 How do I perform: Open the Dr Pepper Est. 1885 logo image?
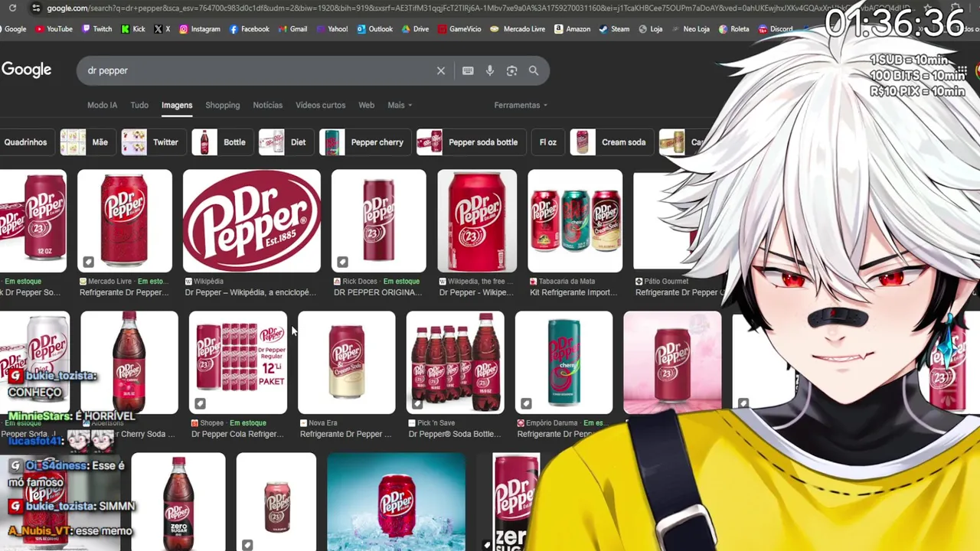252,221
